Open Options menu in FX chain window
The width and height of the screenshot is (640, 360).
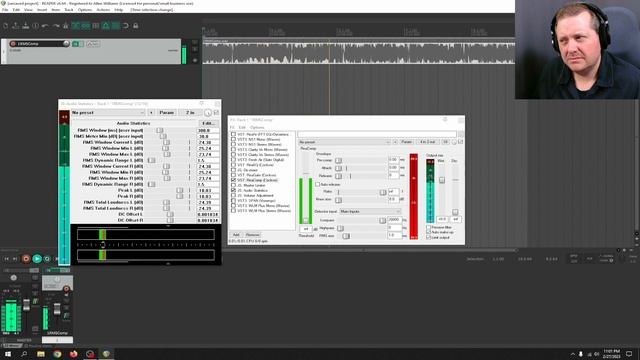pos(257,127)
